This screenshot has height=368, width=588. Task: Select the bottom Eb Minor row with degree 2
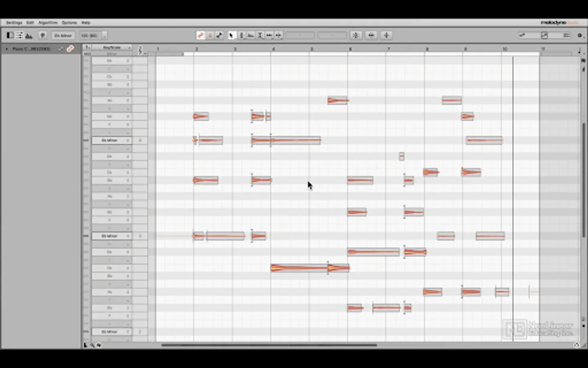[x=111, y=332]
